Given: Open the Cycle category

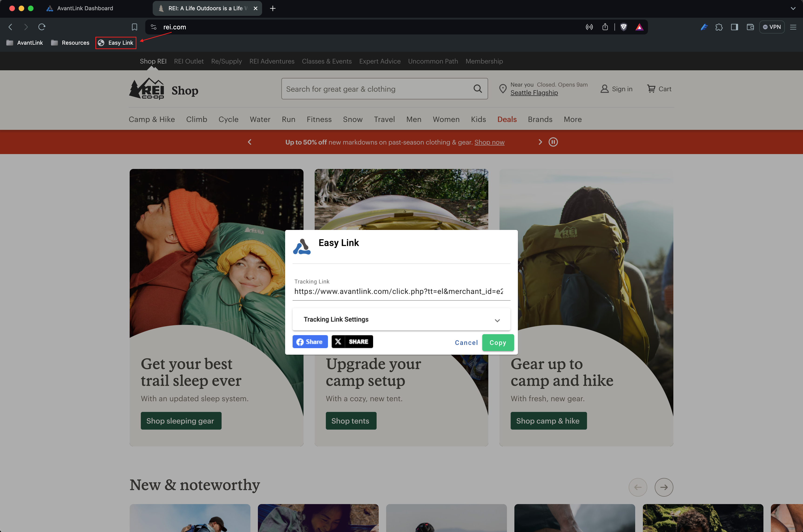Looking at the screenshot, I should (228, 119).
